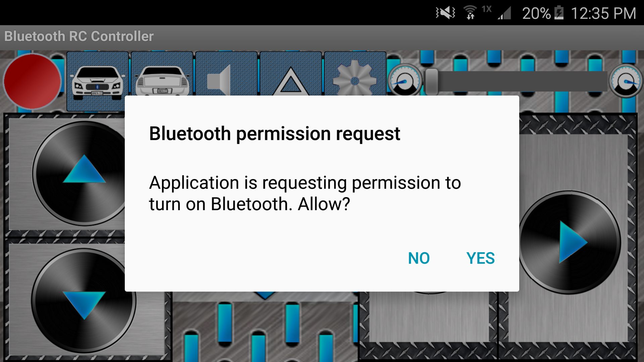Click the Bluetooth RC Controller title

pyautogui.click(x=79, y=36)
